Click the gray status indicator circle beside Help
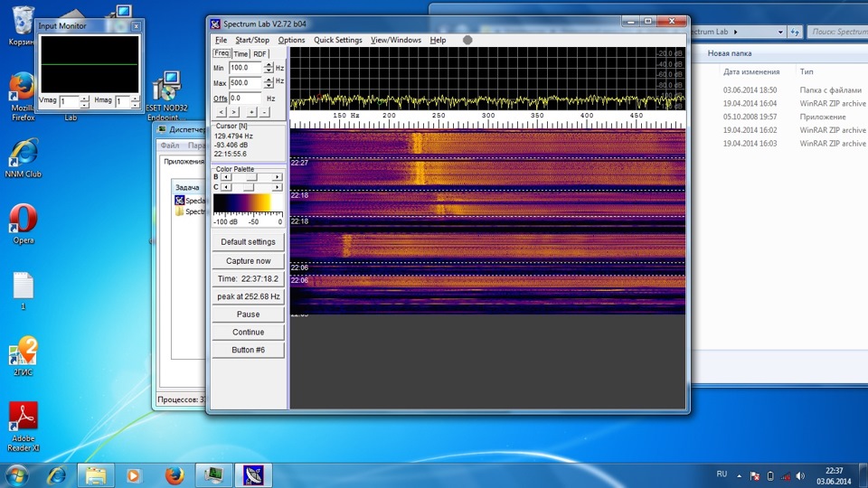 tap(467, 40)
